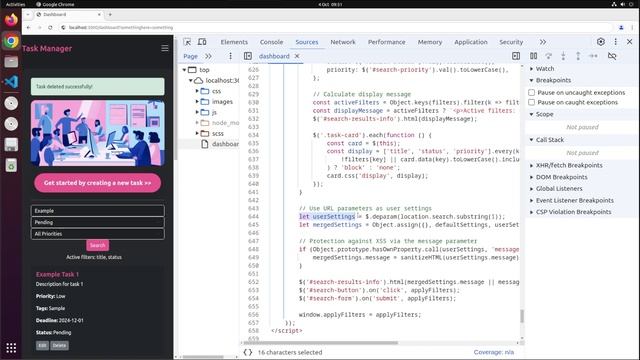Open DevTools settings gear

tap(601, 42)
